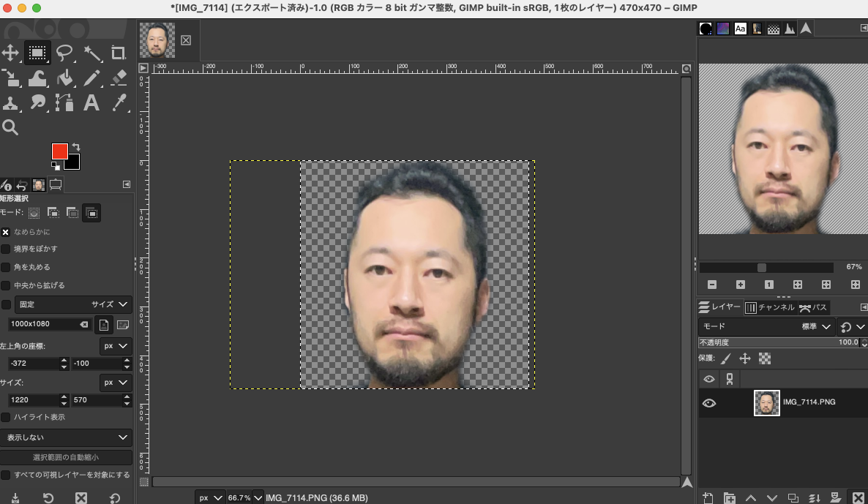
Task: Select the Move tool
Action: 10,53
